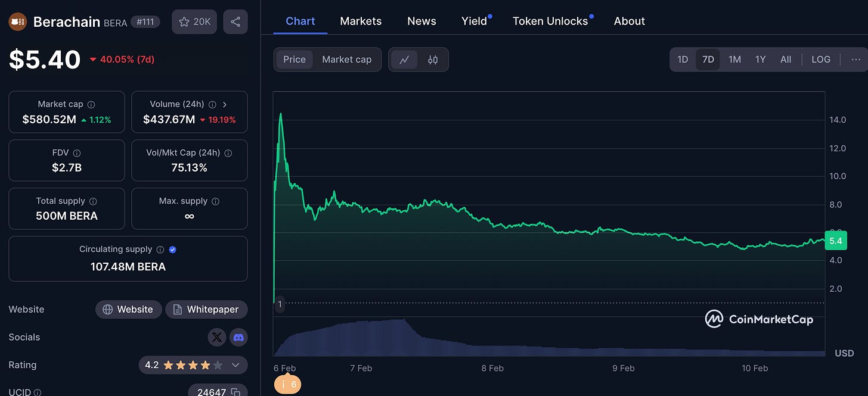Open the Whitepaper link button
Screen dimensions: 868x396
click(x=206, y=310)
